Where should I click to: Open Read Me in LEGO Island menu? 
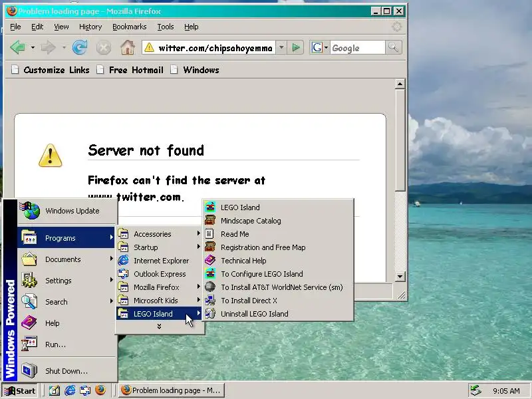point(277,234)
